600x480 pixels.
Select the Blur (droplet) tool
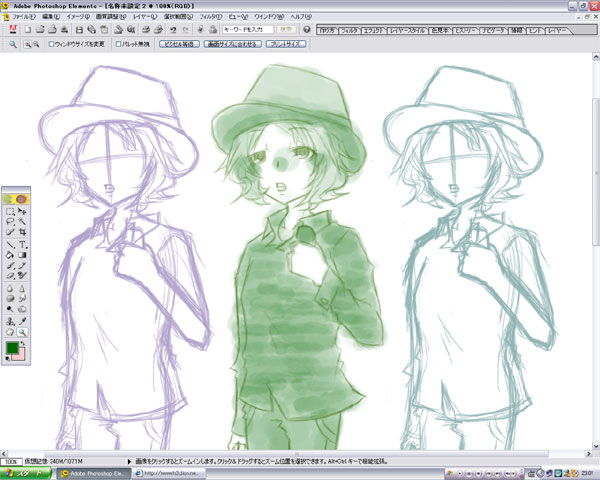(10, 288)
